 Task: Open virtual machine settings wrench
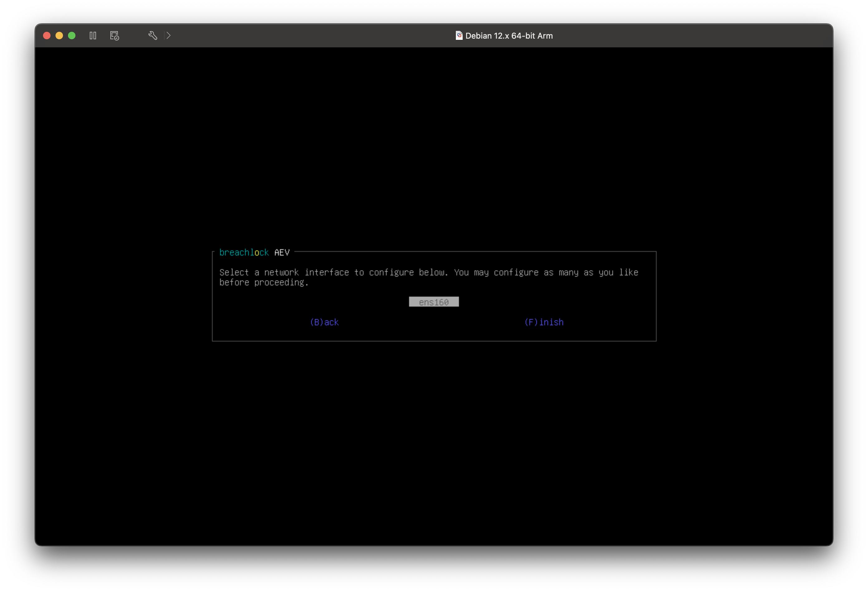tap(152, 36)
